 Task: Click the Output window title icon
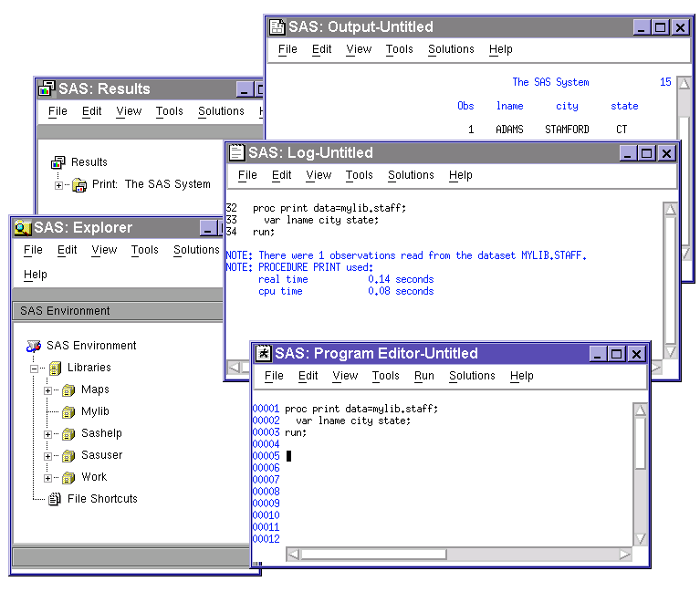(277, 26)
